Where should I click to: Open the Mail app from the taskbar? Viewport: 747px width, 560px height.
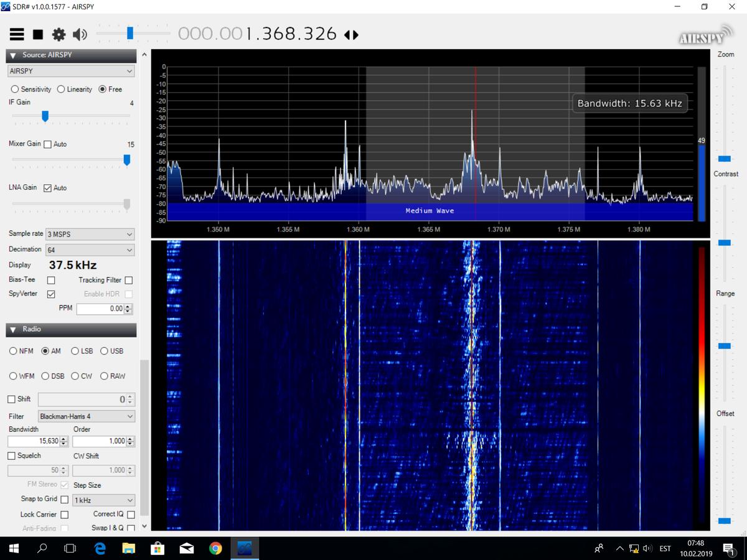click(x=187, y=548)
